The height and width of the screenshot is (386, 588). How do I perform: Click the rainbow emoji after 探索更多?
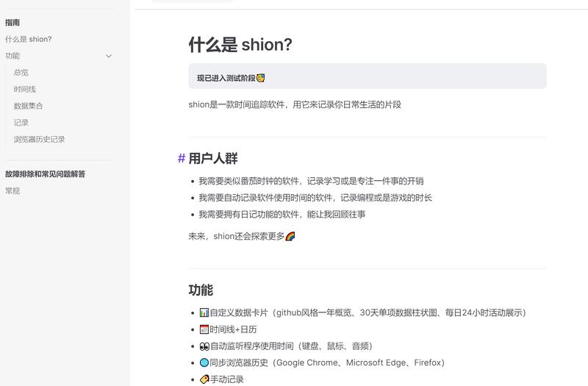click(290, 236)
